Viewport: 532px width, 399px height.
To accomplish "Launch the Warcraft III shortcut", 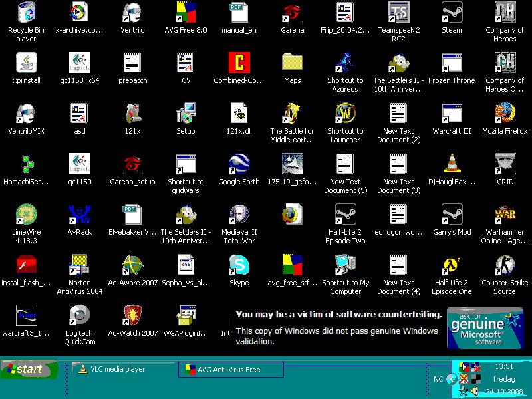I will click(452, 113).
